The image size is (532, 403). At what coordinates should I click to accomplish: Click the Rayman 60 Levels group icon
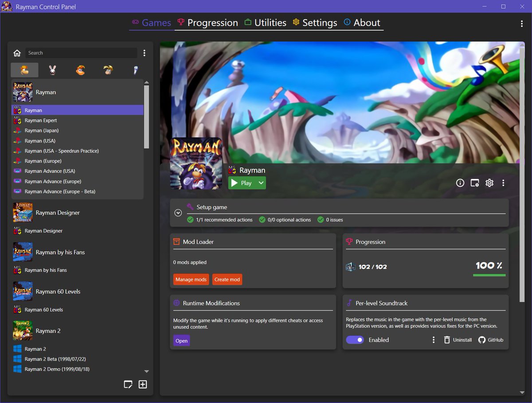pyautogui.click(x=23, y=291)
